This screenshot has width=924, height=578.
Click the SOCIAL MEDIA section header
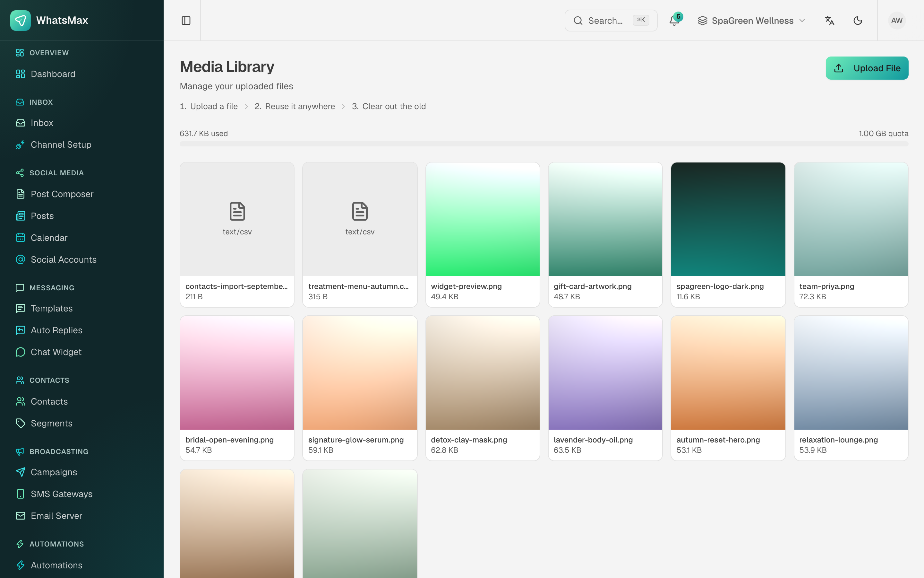click(x=56, y=173)
